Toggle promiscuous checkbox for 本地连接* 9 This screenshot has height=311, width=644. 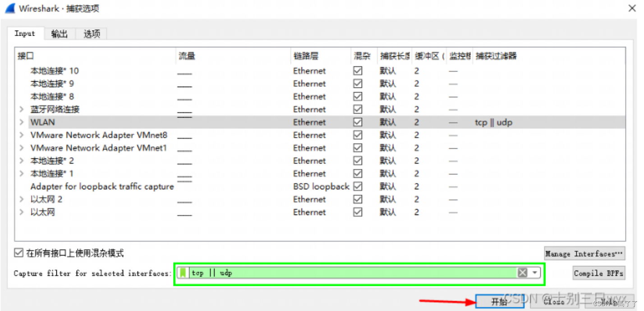[x=358, y=84]
